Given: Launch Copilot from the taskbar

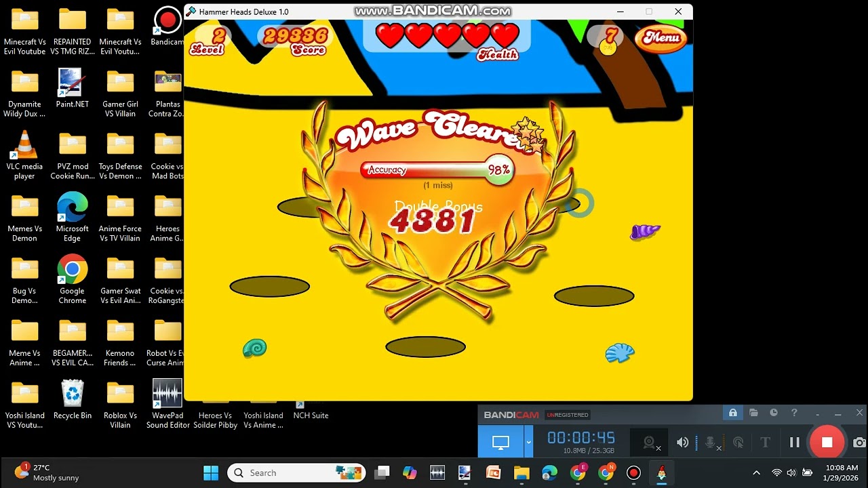Looking at the screenshot, I should pyautogui.click(x=410, y=472).
